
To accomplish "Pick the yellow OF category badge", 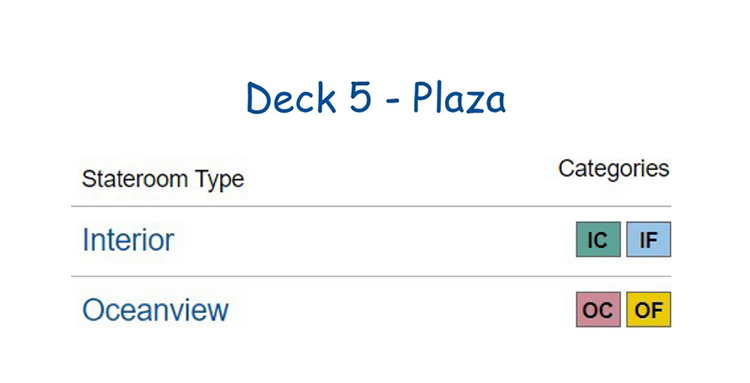I will [x=649, y=310].
